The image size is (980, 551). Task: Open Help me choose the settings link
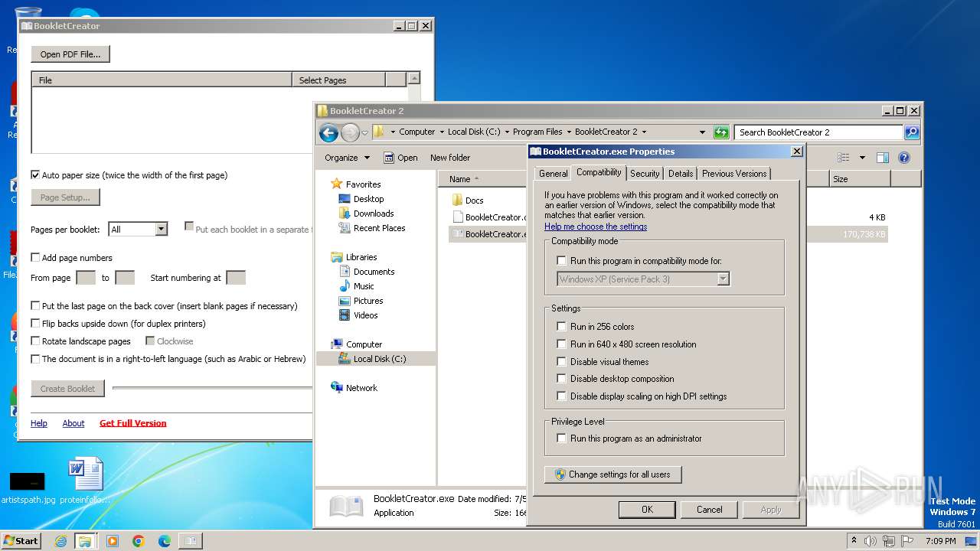click(x=596, y=227)
